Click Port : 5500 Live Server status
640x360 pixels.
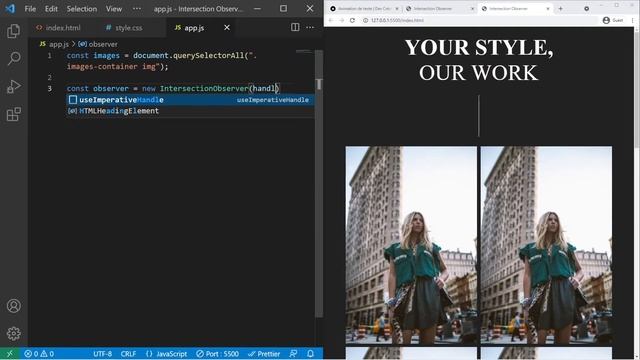click(x=217, y=353)
